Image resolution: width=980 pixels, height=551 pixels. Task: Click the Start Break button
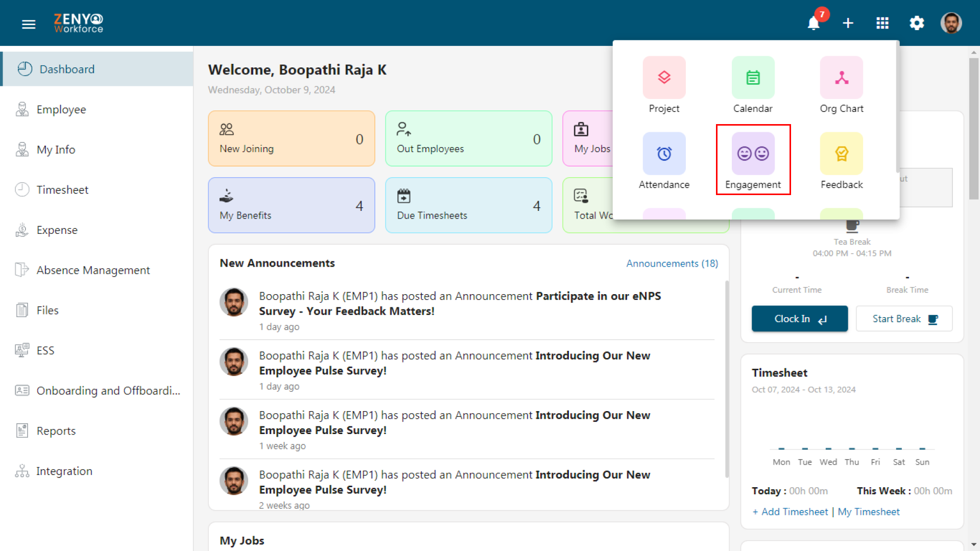coord(904,319)
